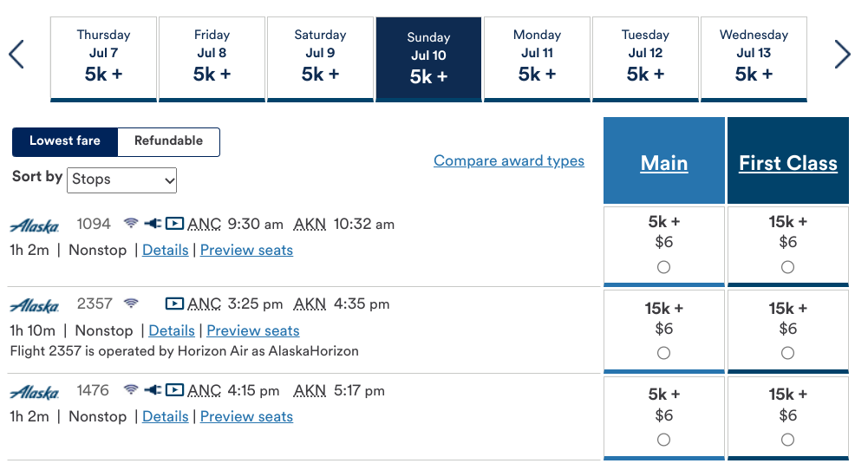This screenshot has width=868, height=470.
Task: Click power outlet icon on flight 1094
Action: point(153,223)
